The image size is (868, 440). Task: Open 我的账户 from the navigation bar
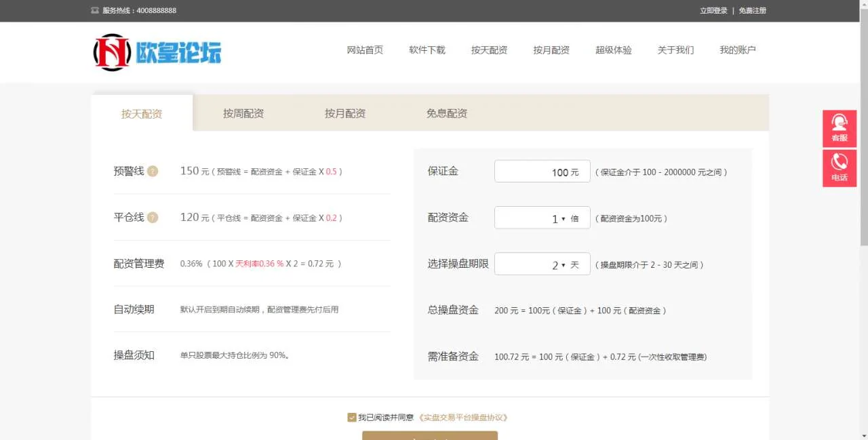(738, 50)
